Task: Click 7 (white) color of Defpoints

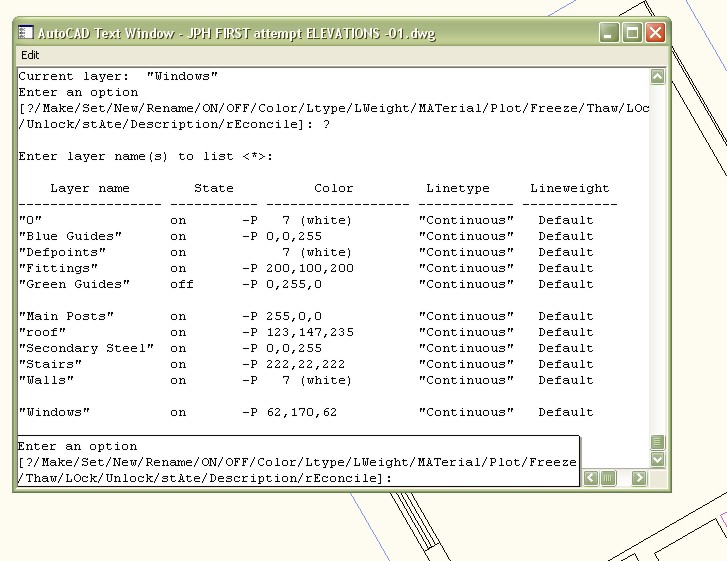Action: pos(317,253)
